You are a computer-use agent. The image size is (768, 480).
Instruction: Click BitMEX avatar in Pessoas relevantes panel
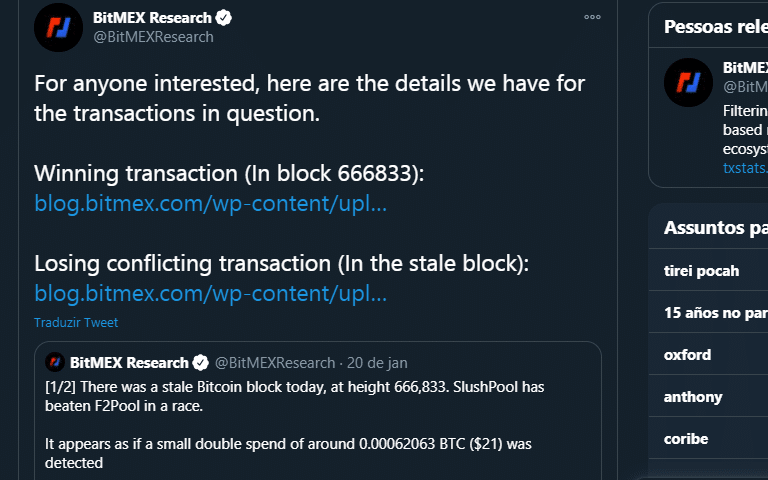click(x=688, y=82)
